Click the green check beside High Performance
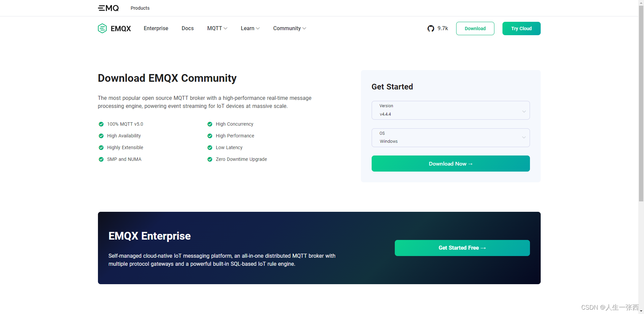 click(x=210, y=136)
